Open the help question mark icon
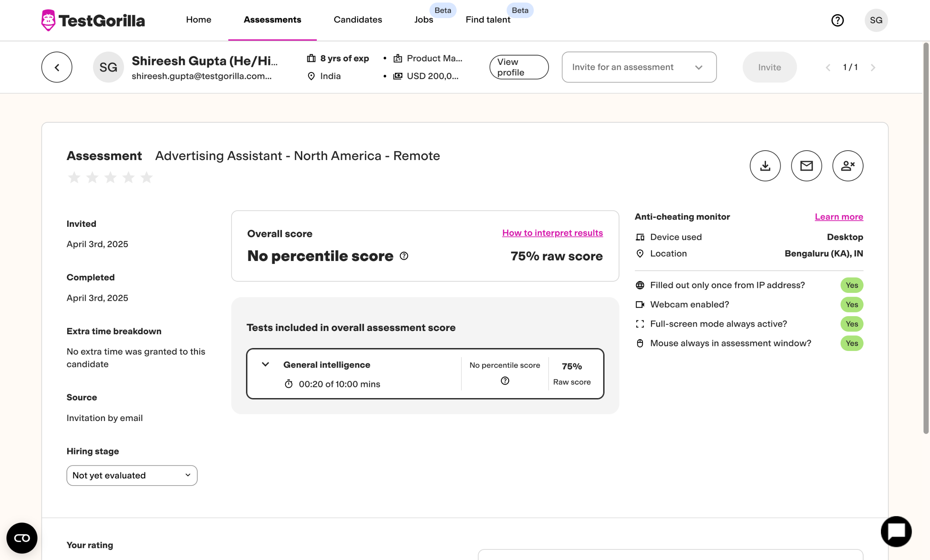The height and width of the screenshot is (560, 930). pos(837,20)
